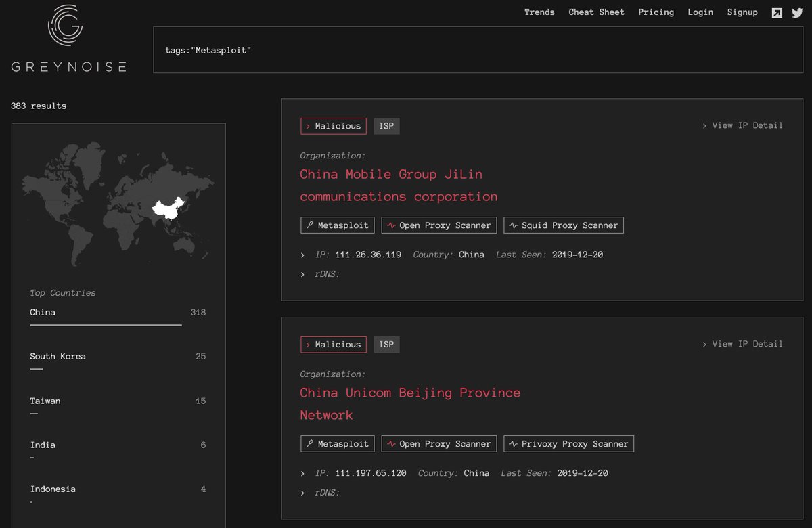The width and height of the screenshot is (812, 528).
Task: Select the Privoxy Proxy Scanner tag
Action: click(x=569, y=444)
